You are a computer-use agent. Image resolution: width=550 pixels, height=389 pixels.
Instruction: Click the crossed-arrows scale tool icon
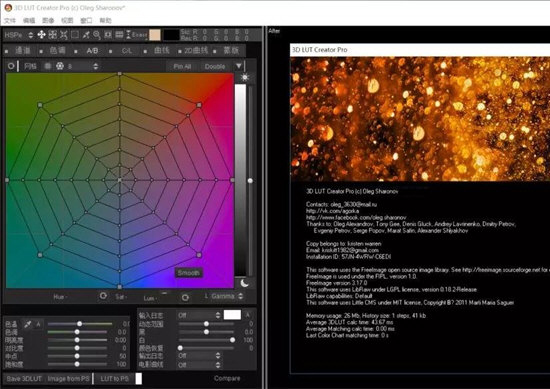(x=63, y=34)
